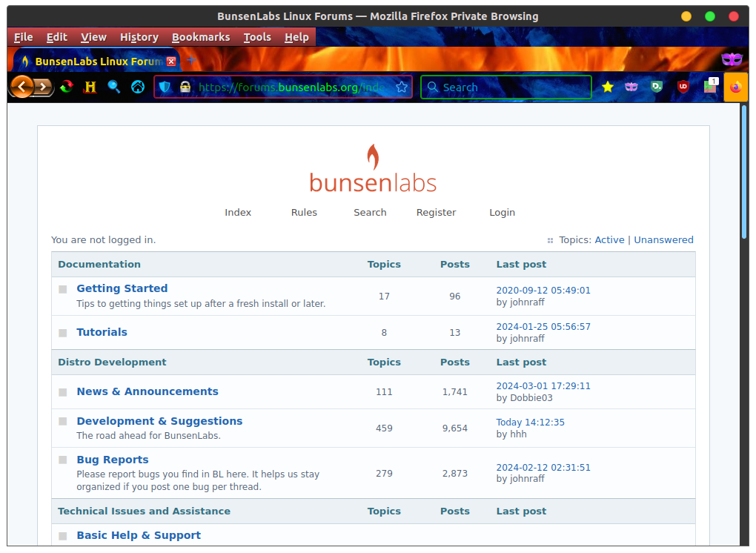Open the Login link

click(503, 212)
